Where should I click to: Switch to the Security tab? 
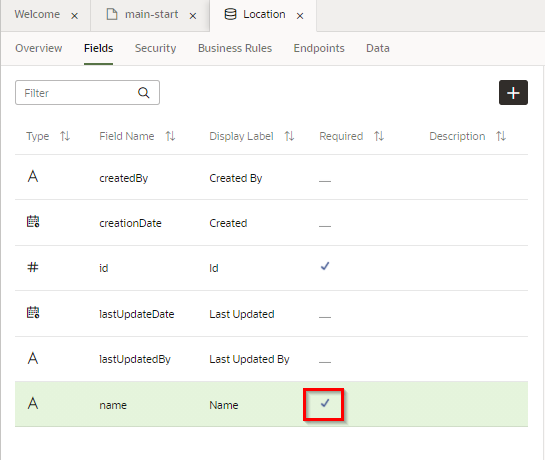[155, 48]
